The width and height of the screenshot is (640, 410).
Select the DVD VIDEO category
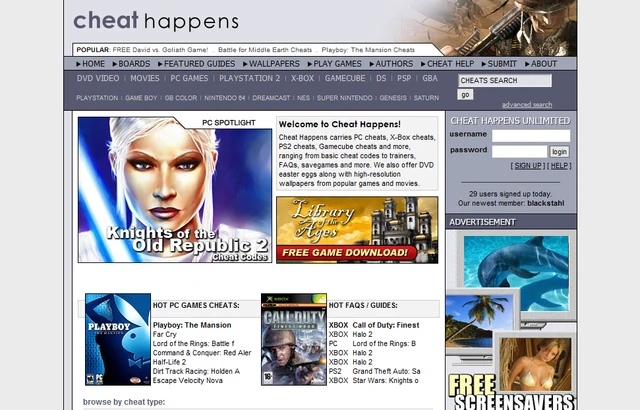coord(98,78)
